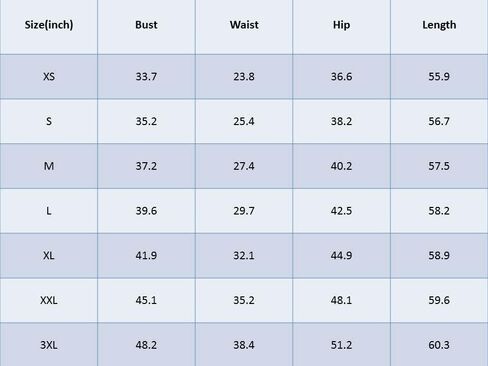This screenshot has width=488, height=366.
Task: Select the Bust column header
Action: tap(146, 25)
